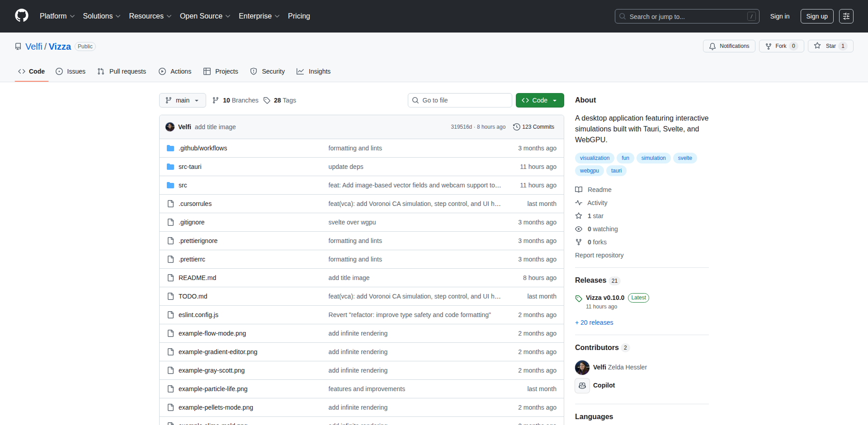Expand the Open Source menu
The height and width of the screenshot is (425, 868).
(x=205, y=16)
